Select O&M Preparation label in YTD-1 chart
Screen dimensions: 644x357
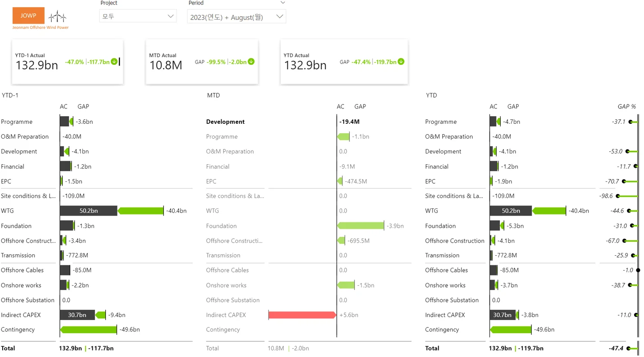tap(25, 136)
